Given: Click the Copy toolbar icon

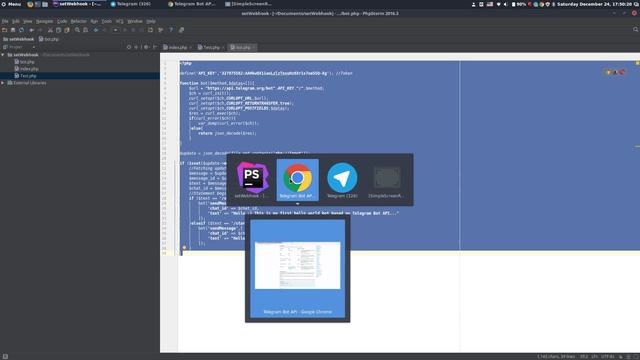Looking at the screenshot, I should pyautogui.click(x=58, y=30).
